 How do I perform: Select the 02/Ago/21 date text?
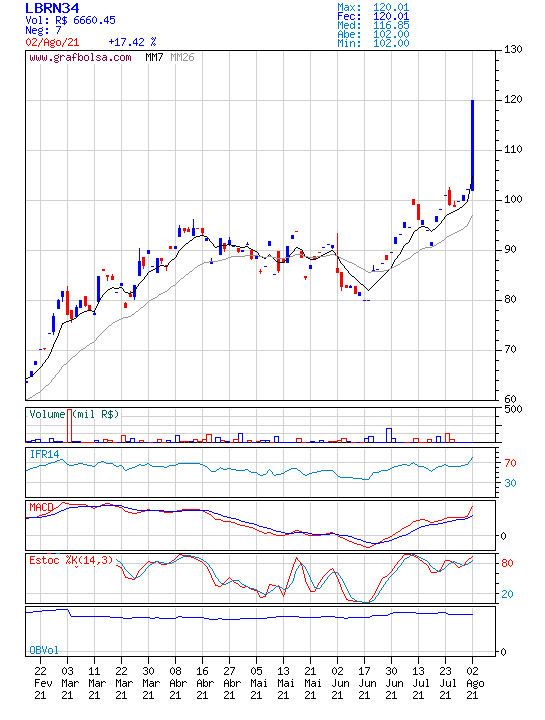pos(52,42)
